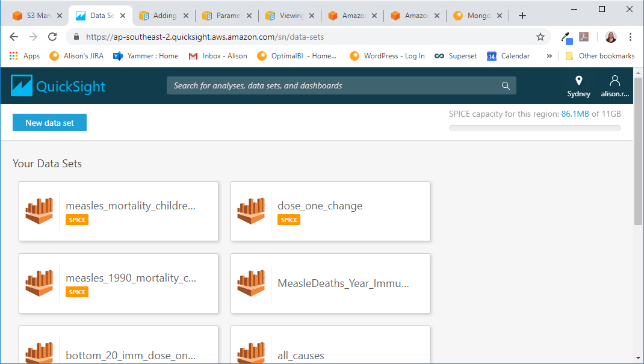Image resolution: width=644 pixels, height=364 pixels.
Task: Click the all_causes data set icon
Action: (x=252, y=353)
